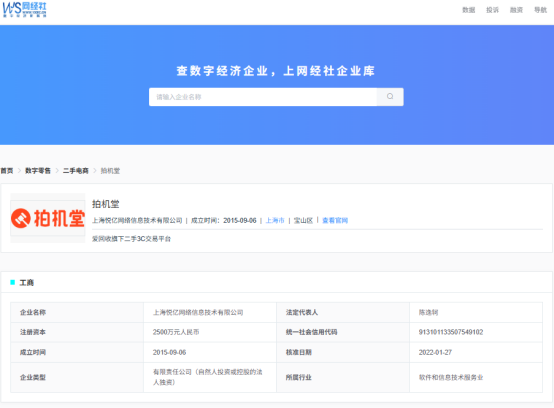Click the 宝山区 district text

pyautogui.click(x=303, y=220)
